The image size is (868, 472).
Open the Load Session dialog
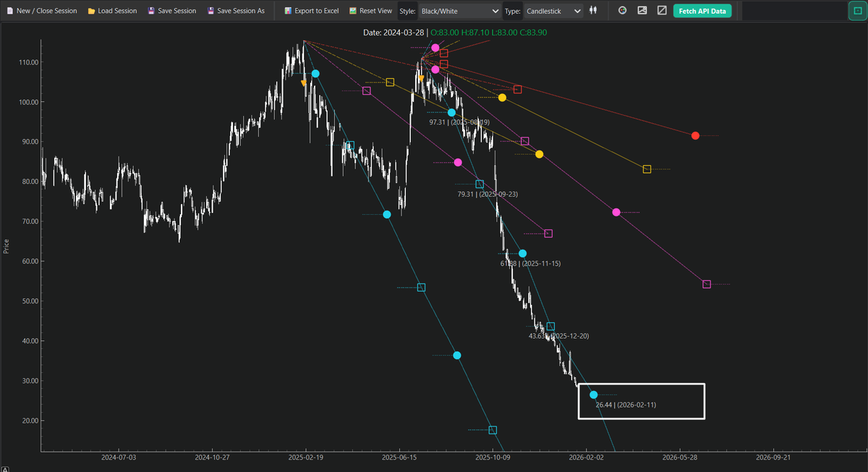coord(112,11)
